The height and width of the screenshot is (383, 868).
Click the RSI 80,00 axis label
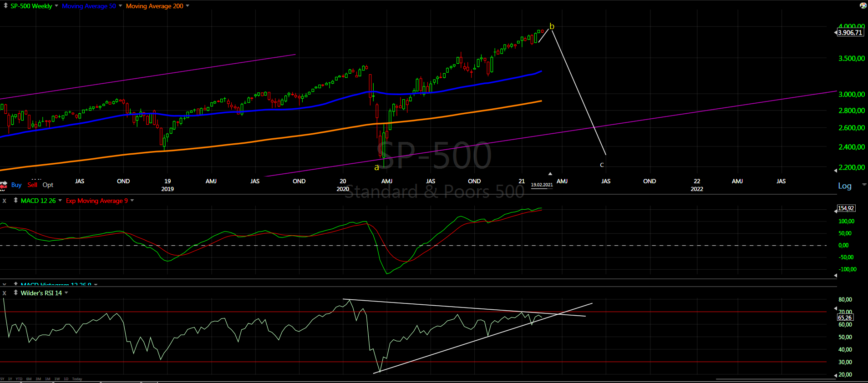point(845,300)
